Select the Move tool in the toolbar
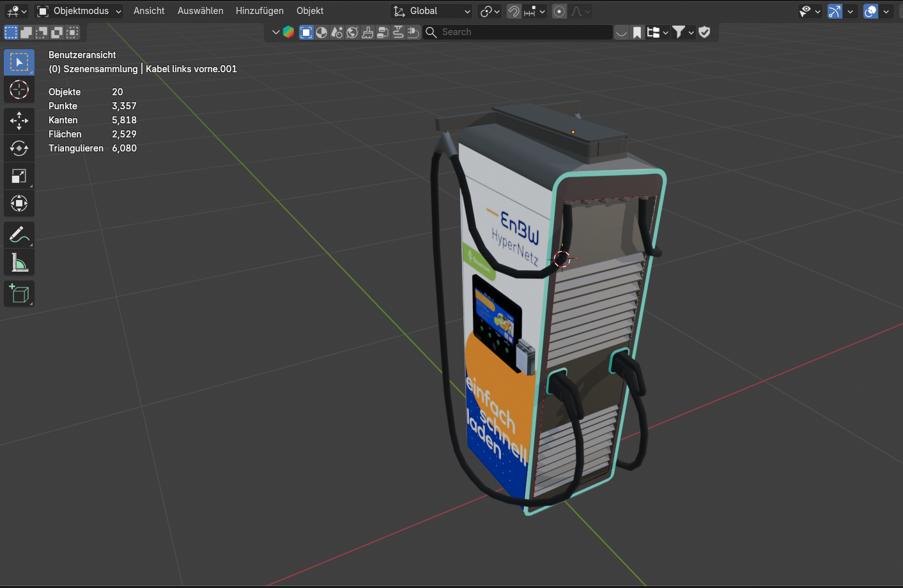Screen dimensions: 903x588 click(x=19, y=120)
